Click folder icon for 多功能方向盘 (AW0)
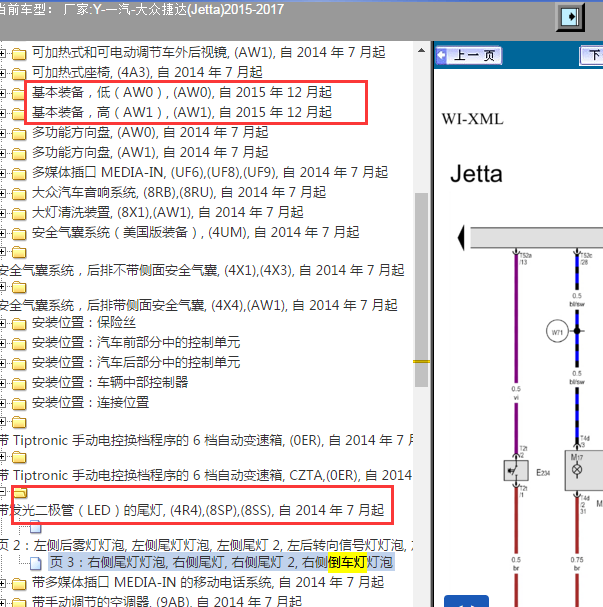Screen dimensions: 603x607 (x=19, y=133)
